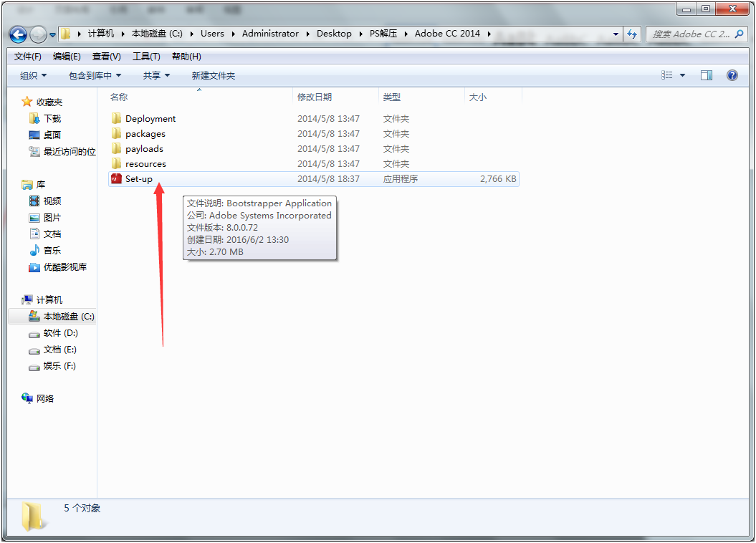The image size is (756, 543).
Task: Click 新建文件夹 button
Action: coord(213,76)
